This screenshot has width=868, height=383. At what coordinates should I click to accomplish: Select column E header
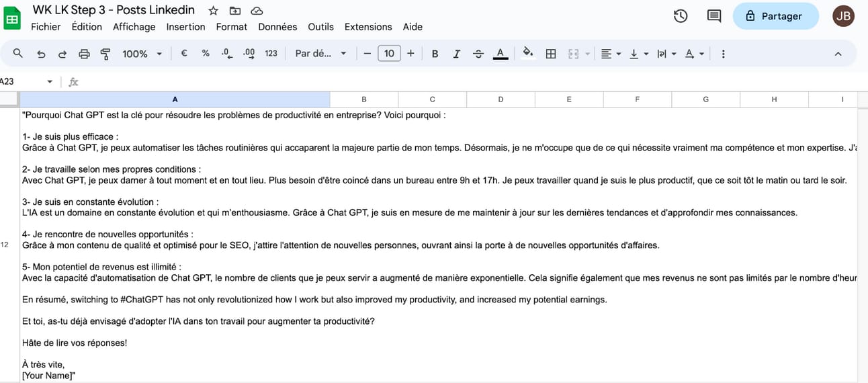click(569, 99)
